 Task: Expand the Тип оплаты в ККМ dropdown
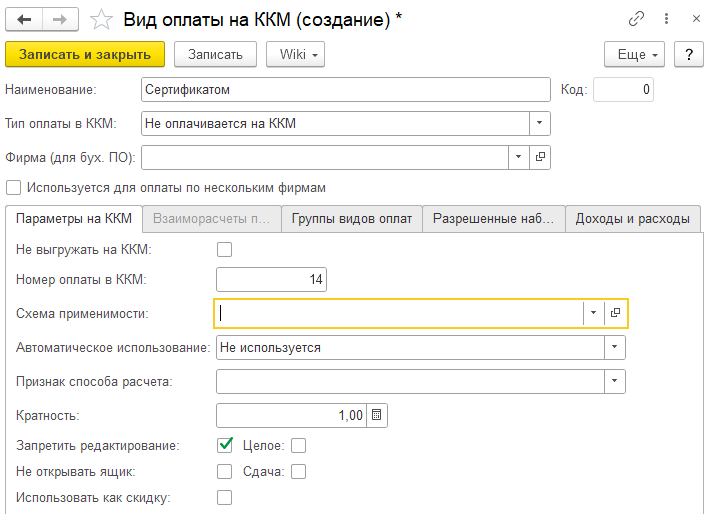tap(540, 123)
